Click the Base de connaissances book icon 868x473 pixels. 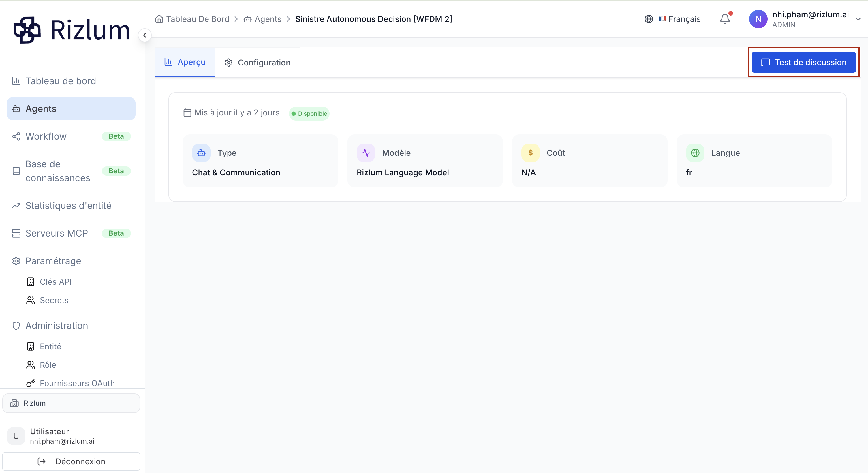[x=16, y=171]
